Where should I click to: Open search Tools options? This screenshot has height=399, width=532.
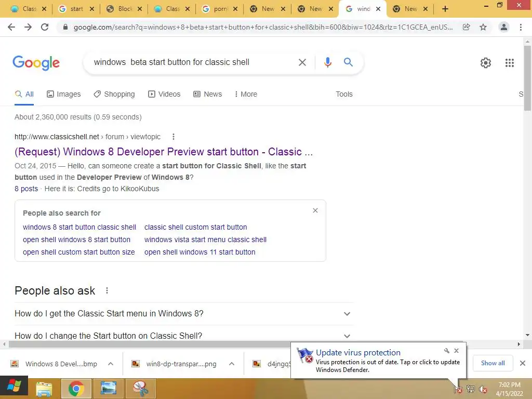tap(344, 95)
